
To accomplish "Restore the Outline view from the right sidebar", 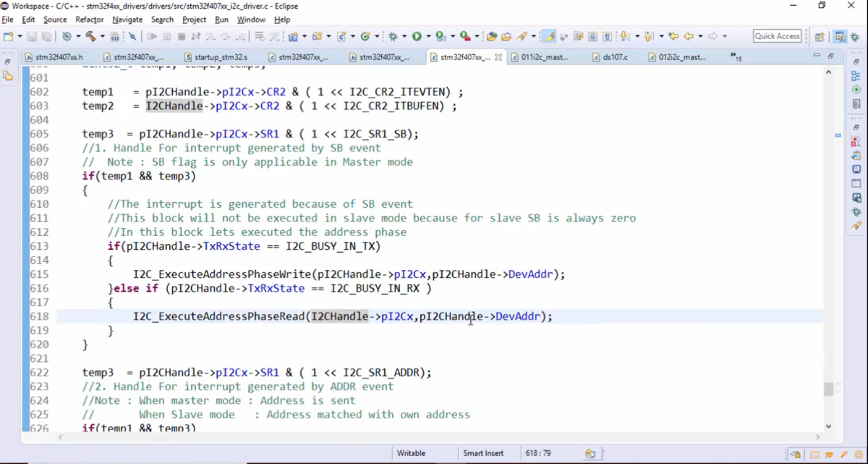I will (854, 75).
